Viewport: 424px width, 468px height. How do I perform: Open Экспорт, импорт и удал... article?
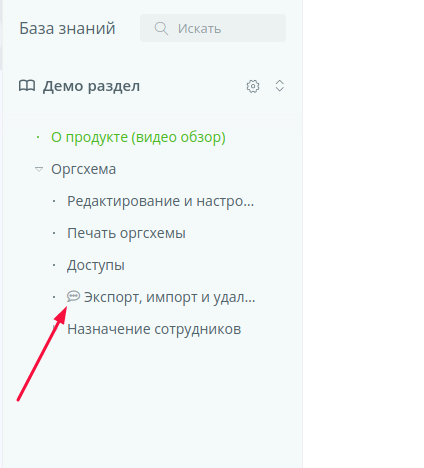(x=169, y=297)
